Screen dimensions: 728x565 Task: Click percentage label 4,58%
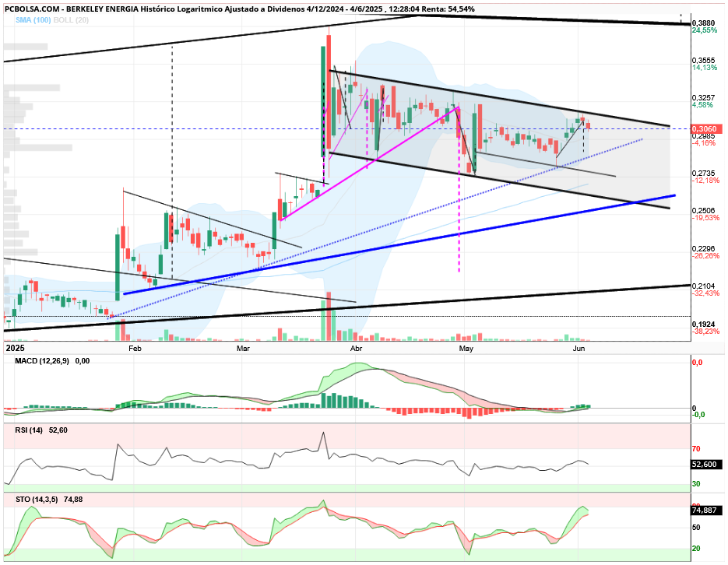702,105
